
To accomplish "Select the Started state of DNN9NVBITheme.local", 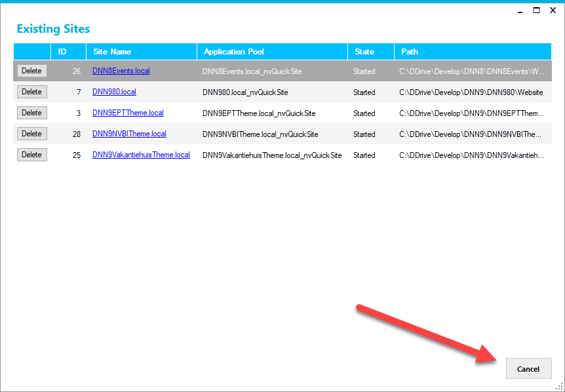I will [x=371, y=134].
